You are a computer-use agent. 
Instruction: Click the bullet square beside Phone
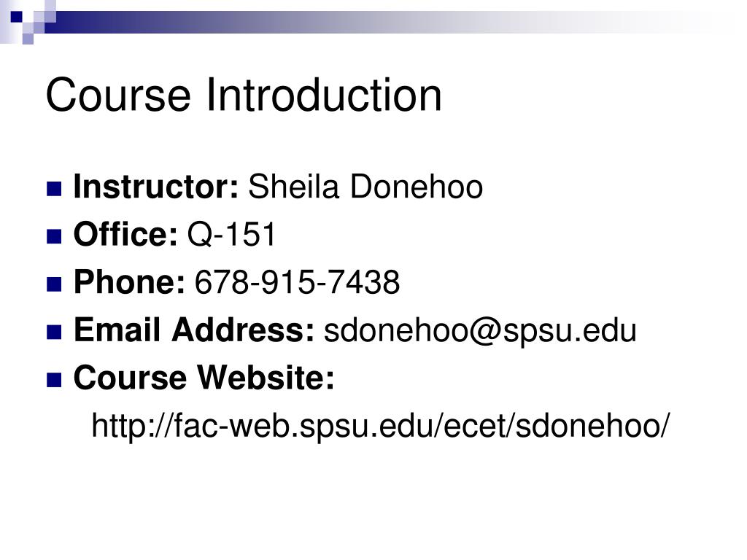[54, 284]
